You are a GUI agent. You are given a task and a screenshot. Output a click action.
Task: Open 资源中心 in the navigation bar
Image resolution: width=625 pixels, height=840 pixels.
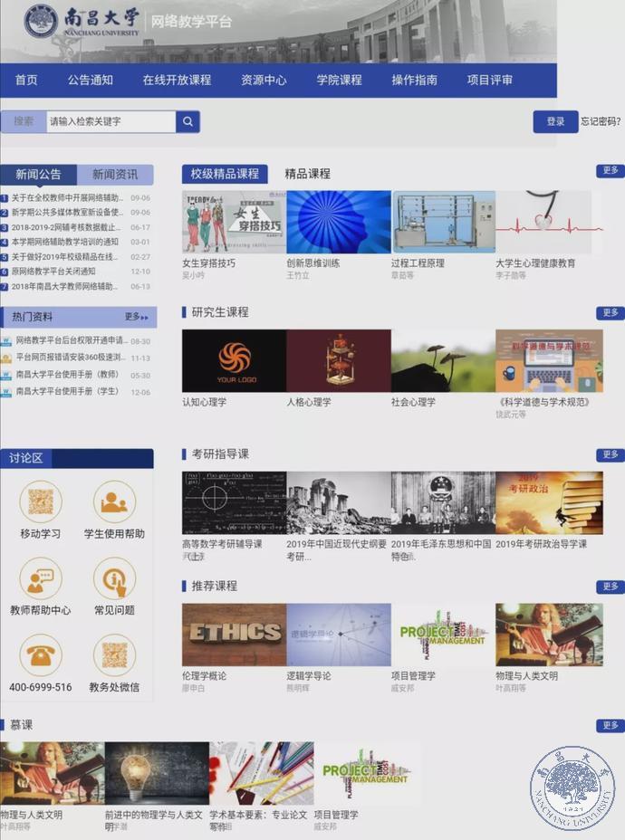pos(264,80)
